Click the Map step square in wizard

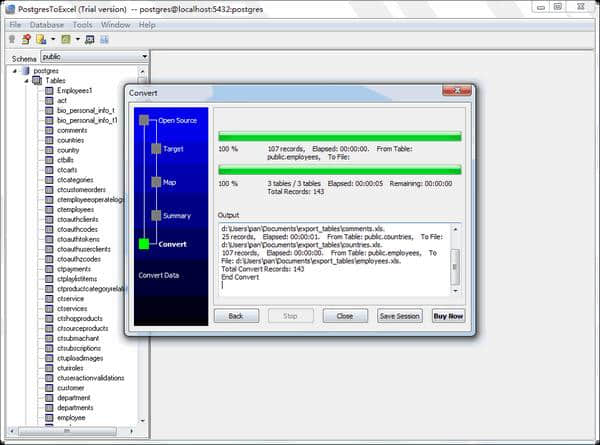point(155,182)
